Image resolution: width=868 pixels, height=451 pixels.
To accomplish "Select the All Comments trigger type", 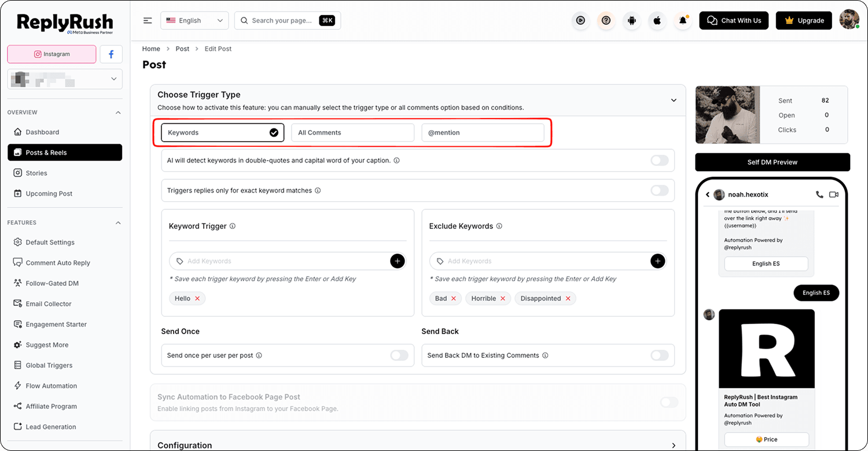I will [x=352, y=132].
